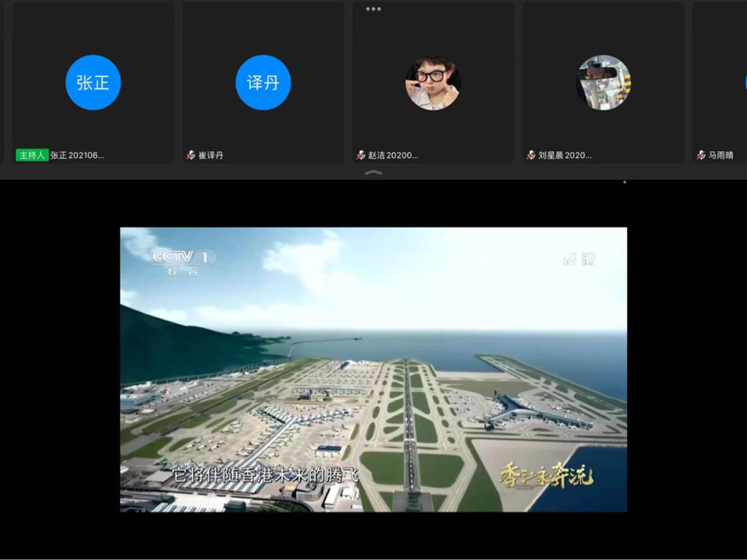Viewport: 747px width, 560px height.
Task: Click 刘星晨's profile photo avatar
Action: click(603, 83)
